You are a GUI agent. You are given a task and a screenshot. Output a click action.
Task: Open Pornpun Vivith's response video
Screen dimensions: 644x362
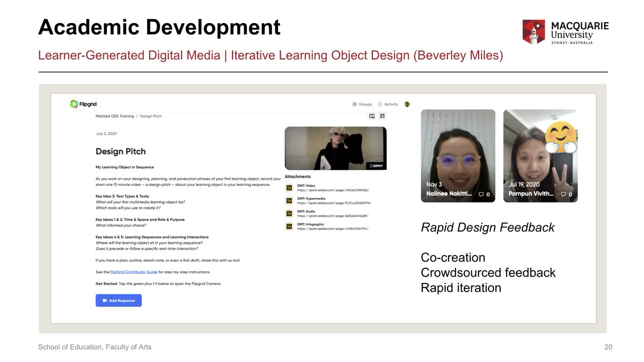(540, 156)
